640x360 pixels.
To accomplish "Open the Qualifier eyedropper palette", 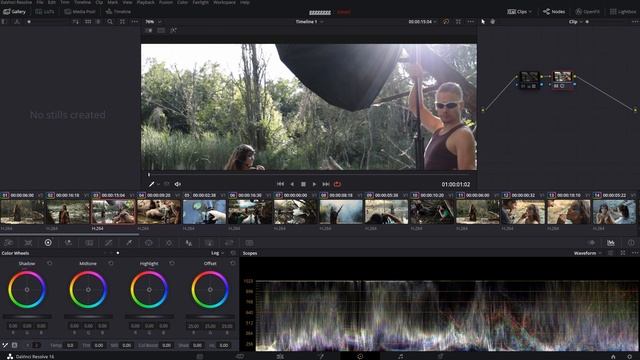I will pos(129,243).
